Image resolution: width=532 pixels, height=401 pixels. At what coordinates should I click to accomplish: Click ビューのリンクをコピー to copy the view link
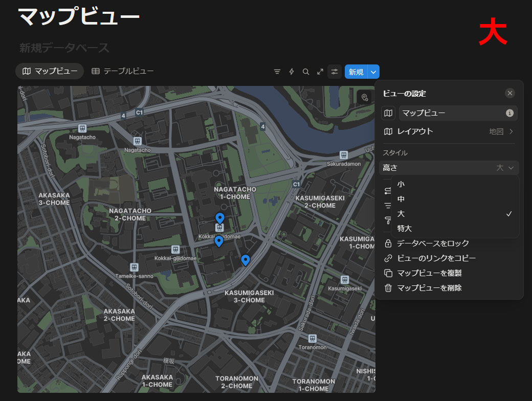[436, 258]
